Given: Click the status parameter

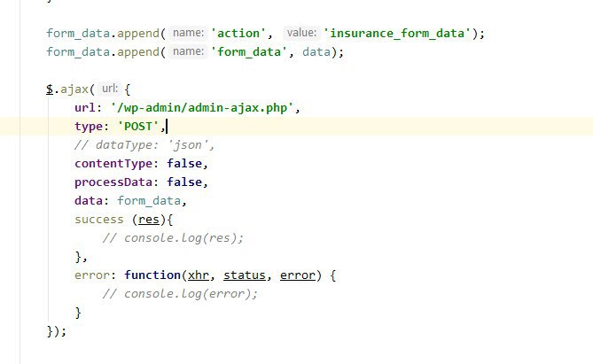Looking at the screenshot, I should click(x=245, y=275).
